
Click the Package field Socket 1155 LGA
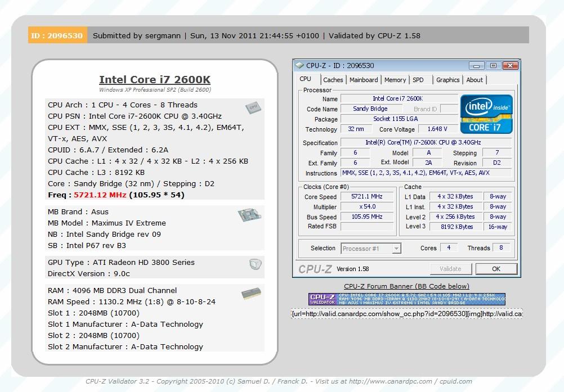(x=399, y=119)
